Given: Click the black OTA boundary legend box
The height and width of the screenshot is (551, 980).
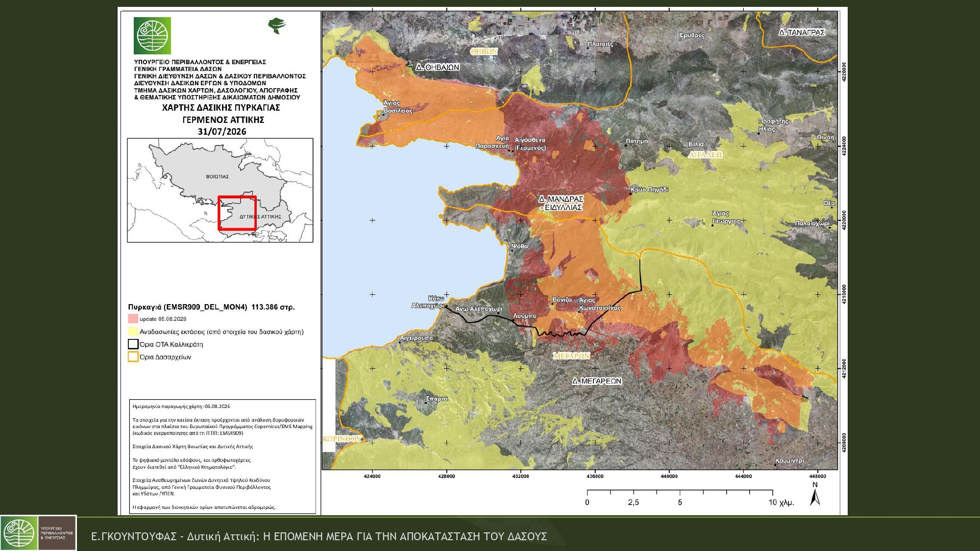Looking at the screenshot, I should 133,344.
